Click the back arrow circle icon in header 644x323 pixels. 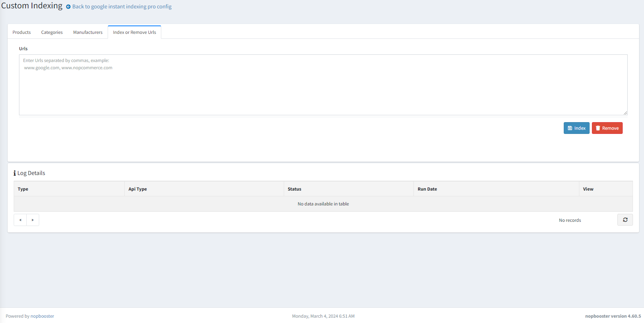(x=68, y=7)
